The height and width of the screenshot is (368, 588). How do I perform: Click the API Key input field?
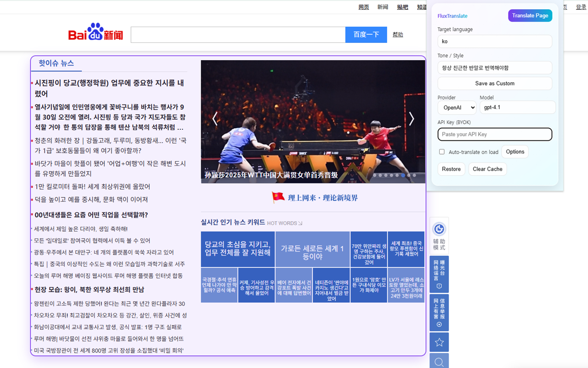pos(495,134)
